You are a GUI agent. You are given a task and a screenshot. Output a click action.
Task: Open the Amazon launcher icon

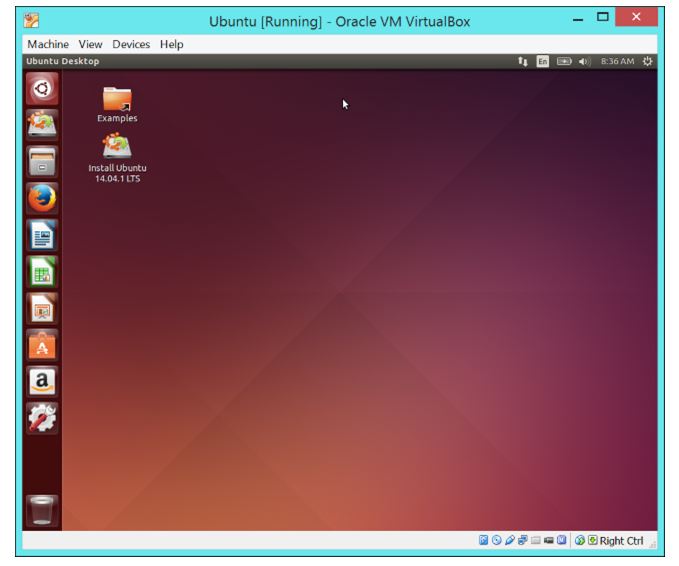pyautogui.click(x=42, y=382)
